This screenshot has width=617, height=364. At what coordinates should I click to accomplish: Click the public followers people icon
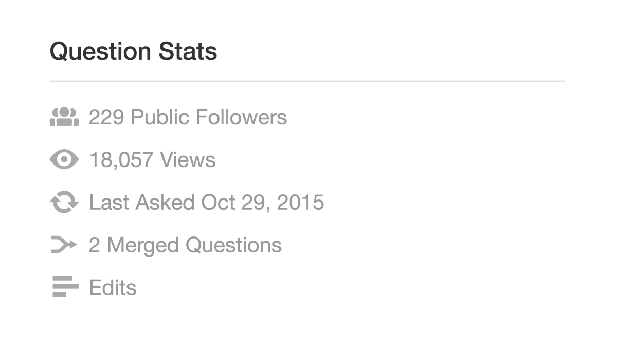pyautogui.click(x=64, y=117)
